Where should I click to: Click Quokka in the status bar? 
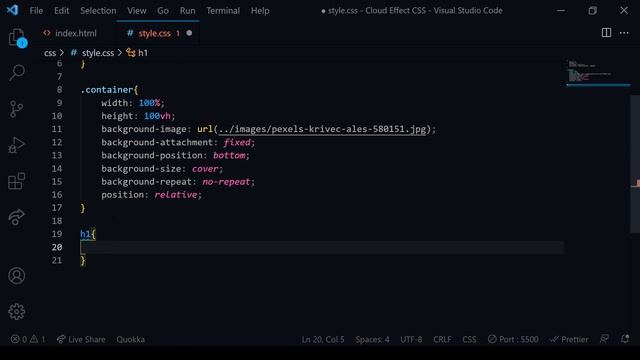tap(131, 339)
